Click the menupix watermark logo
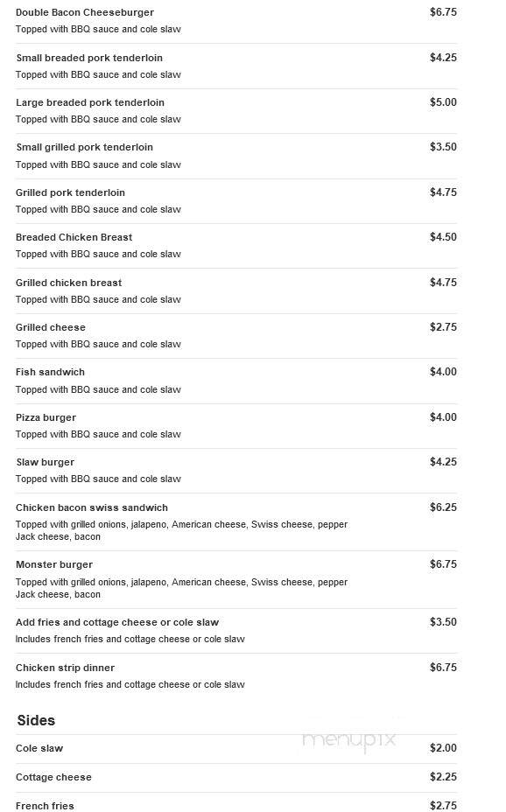 [x=349, y=739]
